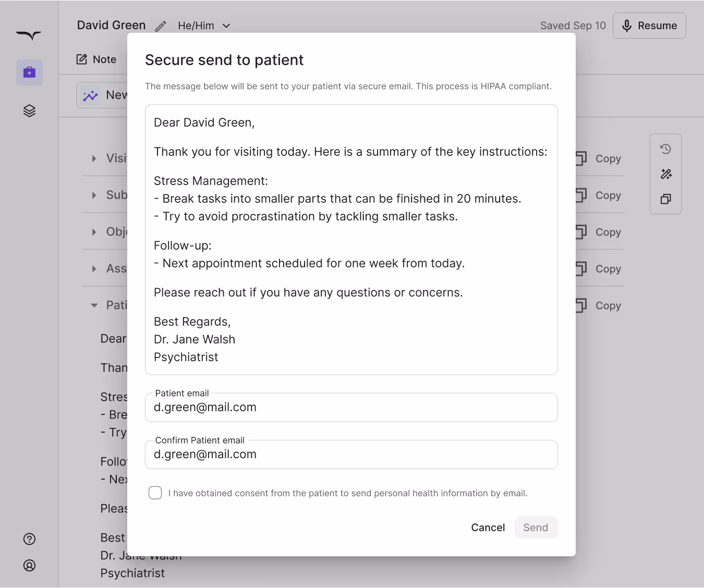Viewport: 704px width, 588px height.
Task: Open the help question mark icon
Action: [x=29, y=538]
